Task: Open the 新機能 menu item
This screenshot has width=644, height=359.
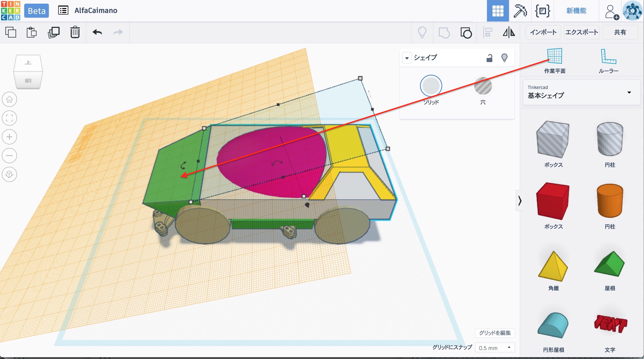Action: click(x=576, y=11)
